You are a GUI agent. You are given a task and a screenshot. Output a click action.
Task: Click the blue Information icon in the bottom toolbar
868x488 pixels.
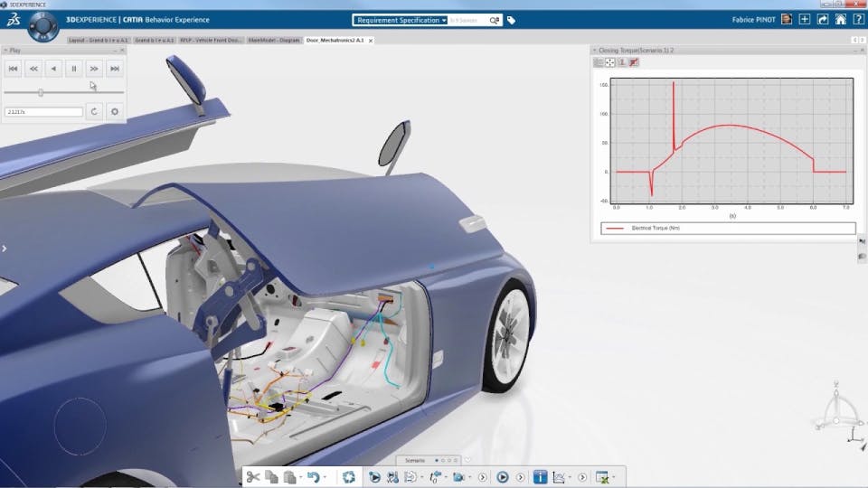pyautogui.click(x=540, y=476)
